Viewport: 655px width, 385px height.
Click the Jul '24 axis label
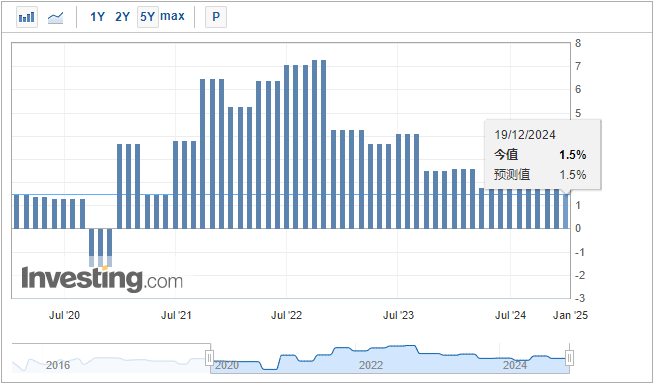(x=510, y=315)
